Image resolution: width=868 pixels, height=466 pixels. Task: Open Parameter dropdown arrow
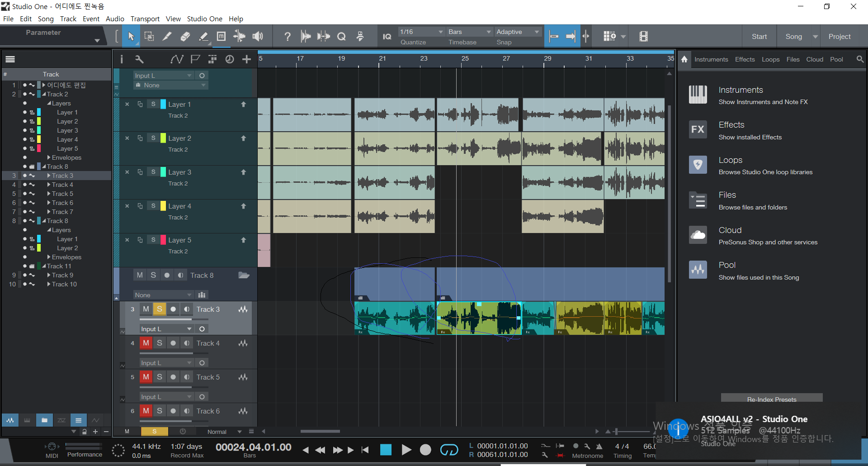pyautogui.click(x=97, y=41)
